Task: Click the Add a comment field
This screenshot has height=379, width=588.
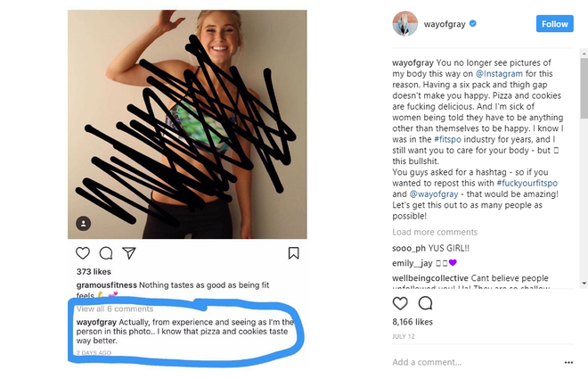Action: pyautogui.click(x=477, y=362)
